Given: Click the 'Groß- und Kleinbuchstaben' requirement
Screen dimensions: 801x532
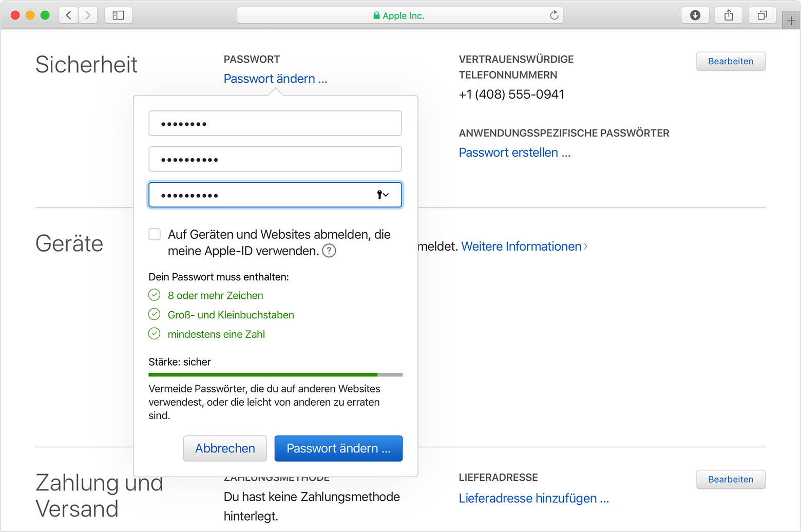Looking at the screenshot, I should [x=231, y=315].
